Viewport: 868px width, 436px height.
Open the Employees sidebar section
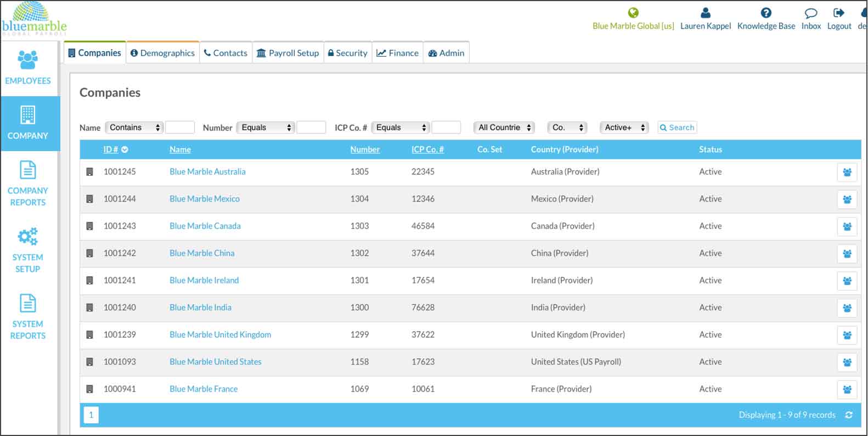28,68
